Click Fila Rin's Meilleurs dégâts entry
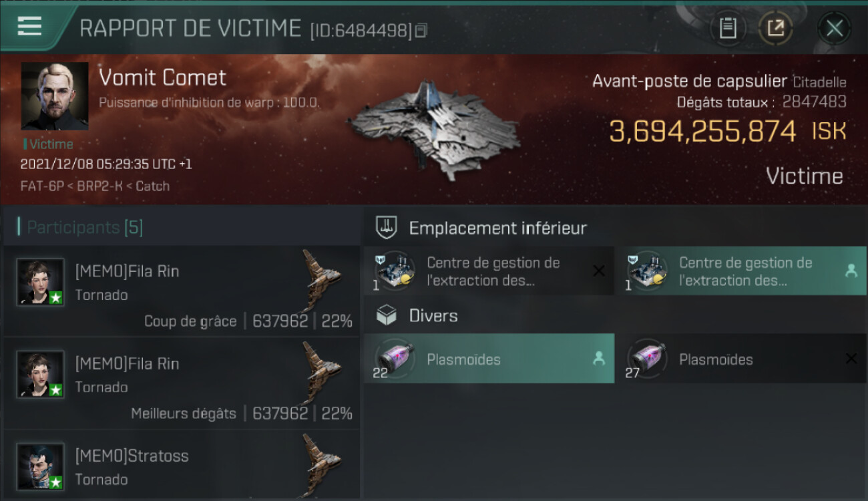Screen dimensions: 868x501 point(182,383)
